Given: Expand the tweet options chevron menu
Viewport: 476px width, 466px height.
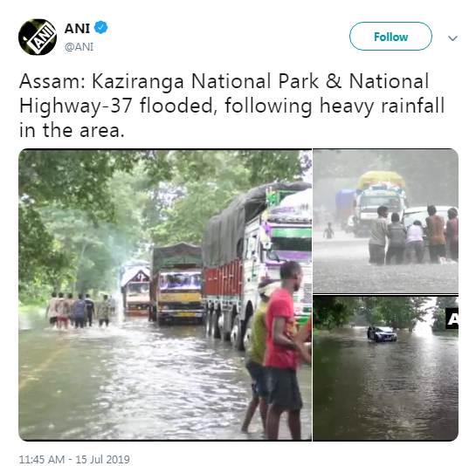Looking at the screenshot, I should click(x=452, y=38).
